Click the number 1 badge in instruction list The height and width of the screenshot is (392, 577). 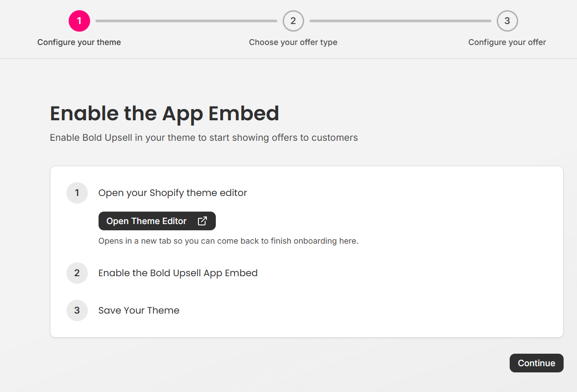click(77, 193)
